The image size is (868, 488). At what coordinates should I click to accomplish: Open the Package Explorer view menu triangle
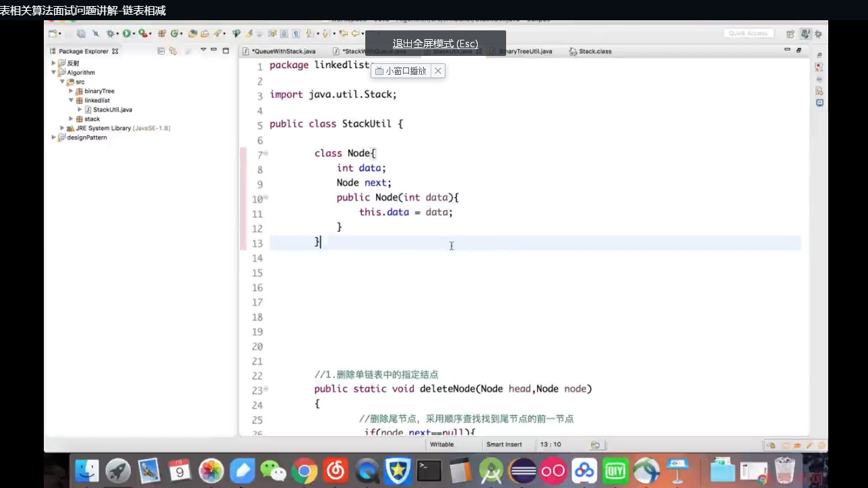(x=204, y=51)
